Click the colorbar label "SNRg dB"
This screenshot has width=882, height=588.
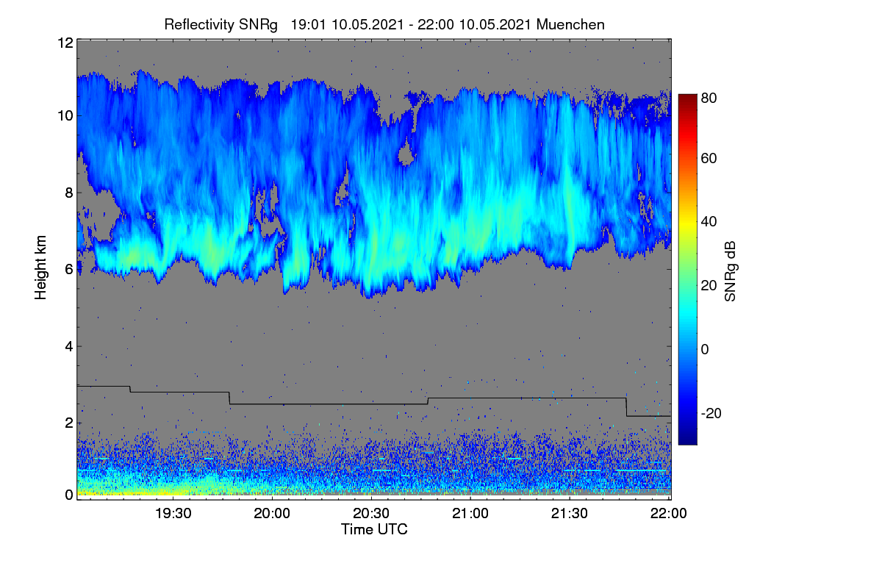(x=730, y=271)
